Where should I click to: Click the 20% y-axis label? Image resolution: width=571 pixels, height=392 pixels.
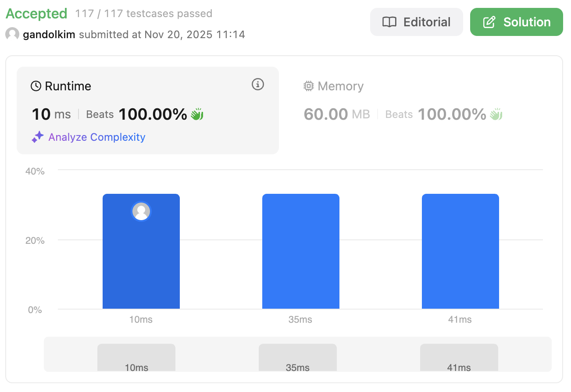(x=35, y=240)
